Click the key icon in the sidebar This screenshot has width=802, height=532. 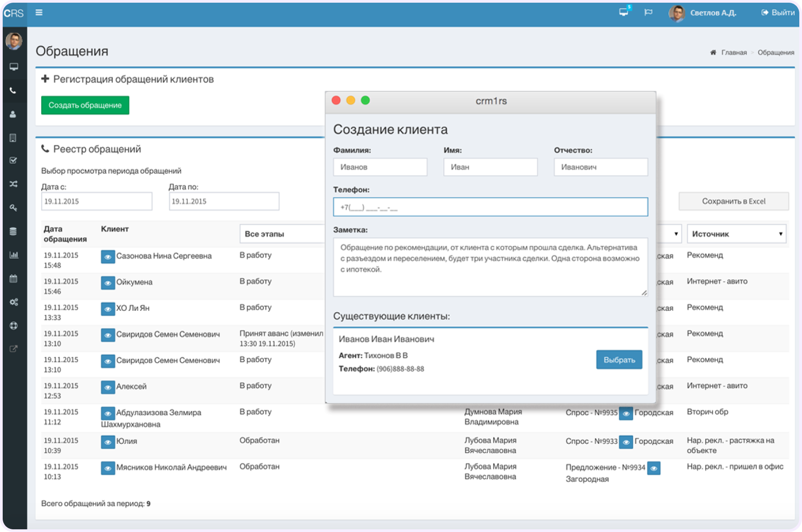pos(13,208)
